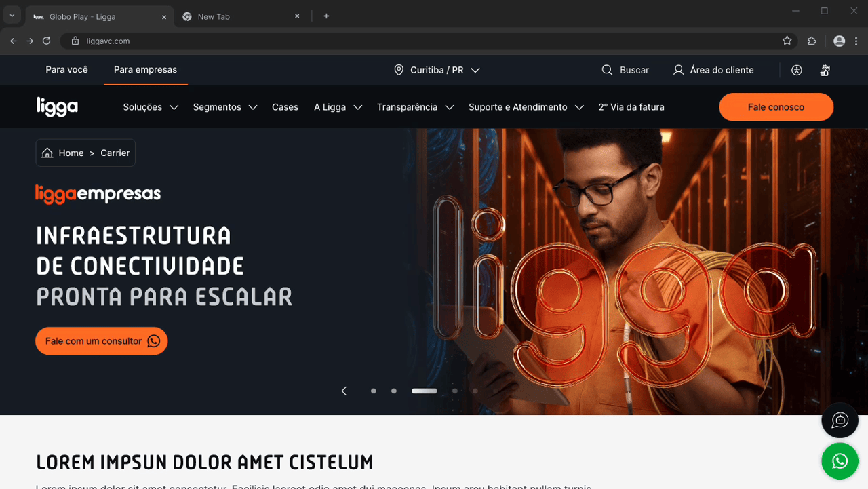Select the fifth carousel dot

tap(475, 391)
